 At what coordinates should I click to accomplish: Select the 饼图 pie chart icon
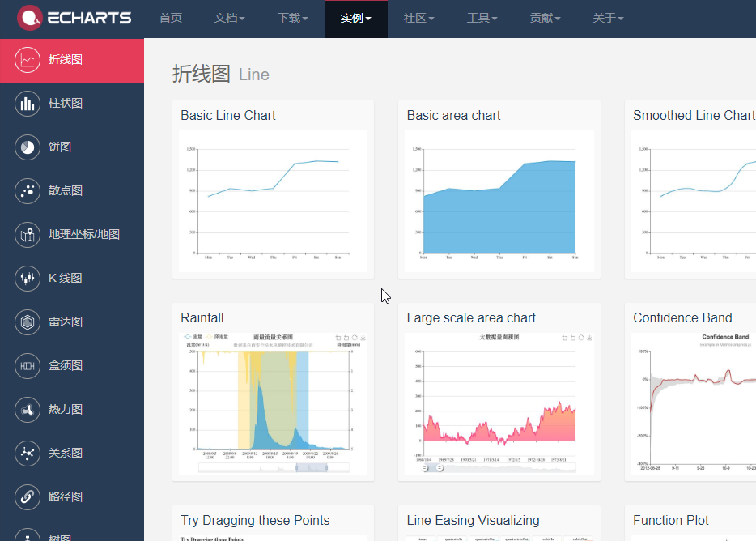tap(28, 147)
